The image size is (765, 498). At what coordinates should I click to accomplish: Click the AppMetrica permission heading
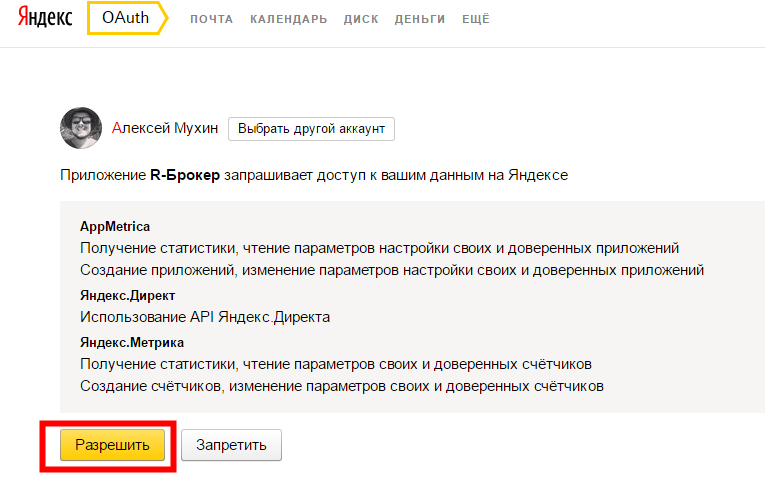(115, 226)
